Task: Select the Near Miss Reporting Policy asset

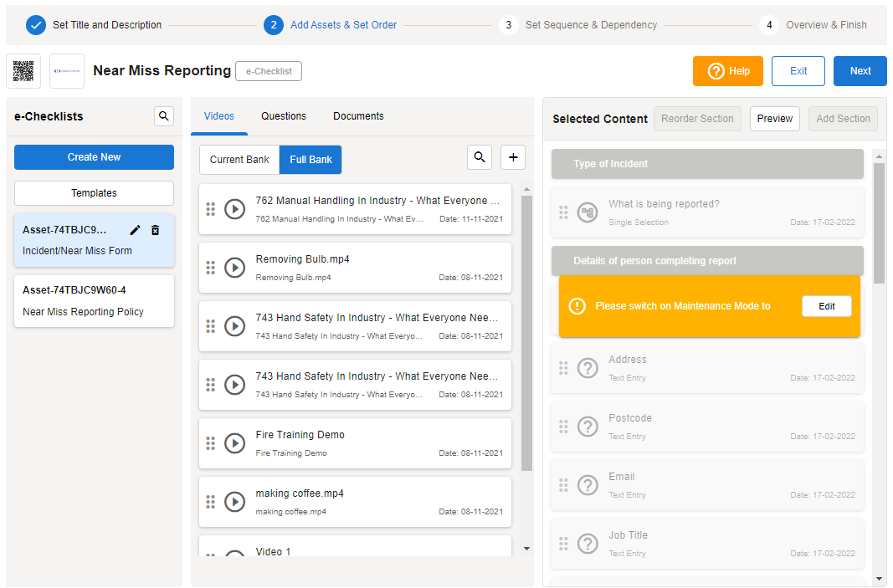Action: tap(94, 301)
